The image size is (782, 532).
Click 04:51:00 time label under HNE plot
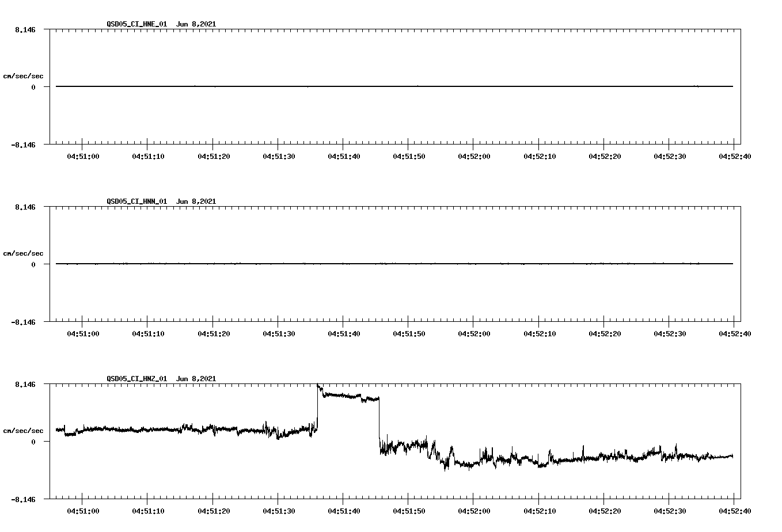tap(83, 156)
